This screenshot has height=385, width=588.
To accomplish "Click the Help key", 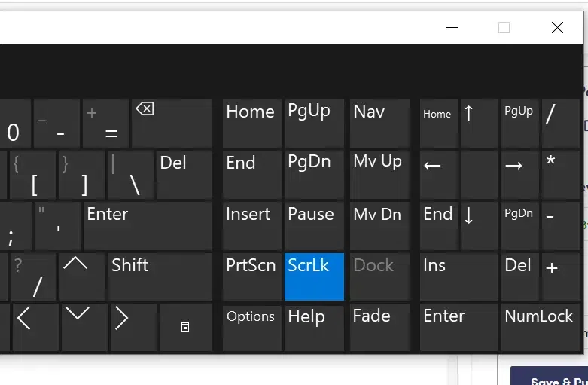I will (314, 326).
